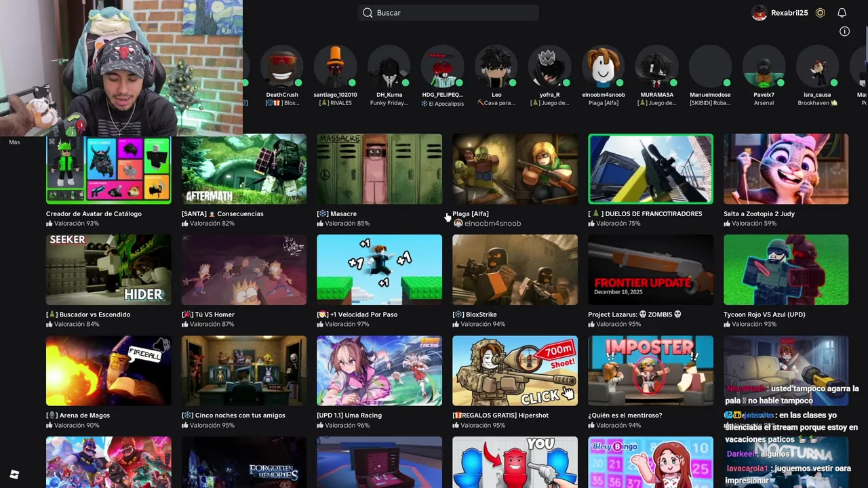Click Valoración 82% rating text

click(212, 223)
